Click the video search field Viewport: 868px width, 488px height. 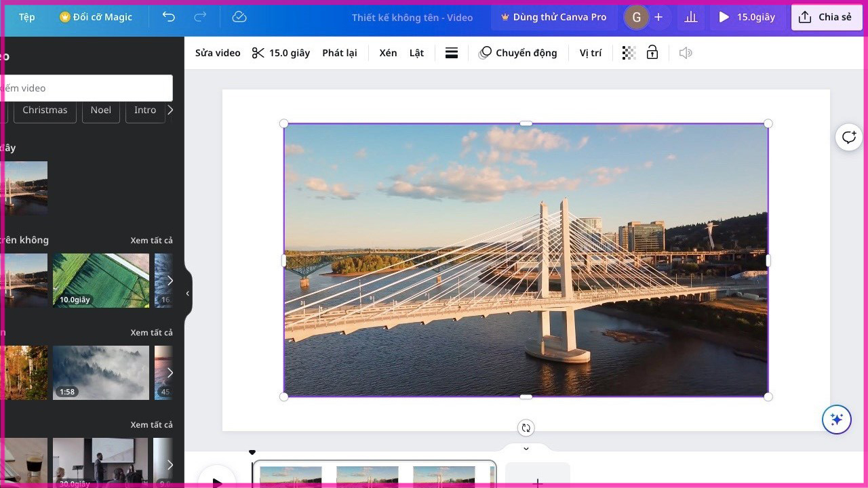(x=86, y=88)
